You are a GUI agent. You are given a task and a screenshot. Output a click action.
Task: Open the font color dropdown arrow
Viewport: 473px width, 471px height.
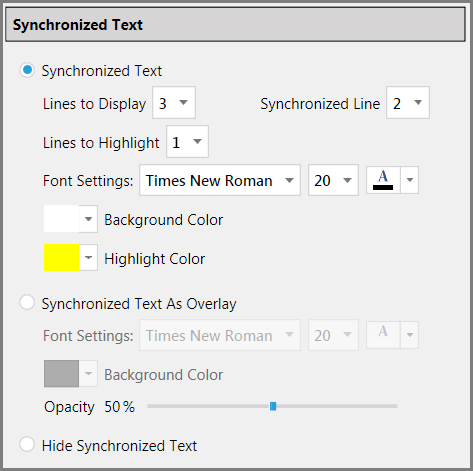click(x=410, y=180)
